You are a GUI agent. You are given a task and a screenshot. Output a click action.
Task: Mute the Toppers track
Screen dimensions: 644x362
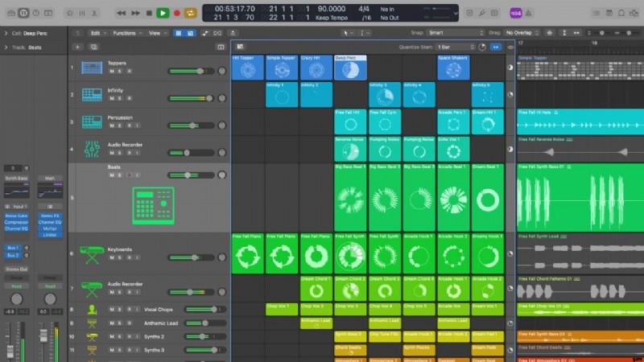point(111,72)
